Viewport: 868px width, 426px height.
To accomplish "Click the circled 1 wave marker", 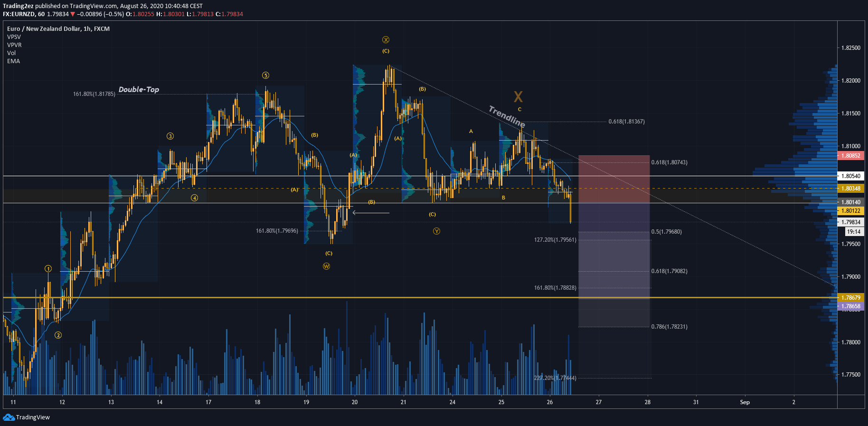I will [x=48, y=269].
